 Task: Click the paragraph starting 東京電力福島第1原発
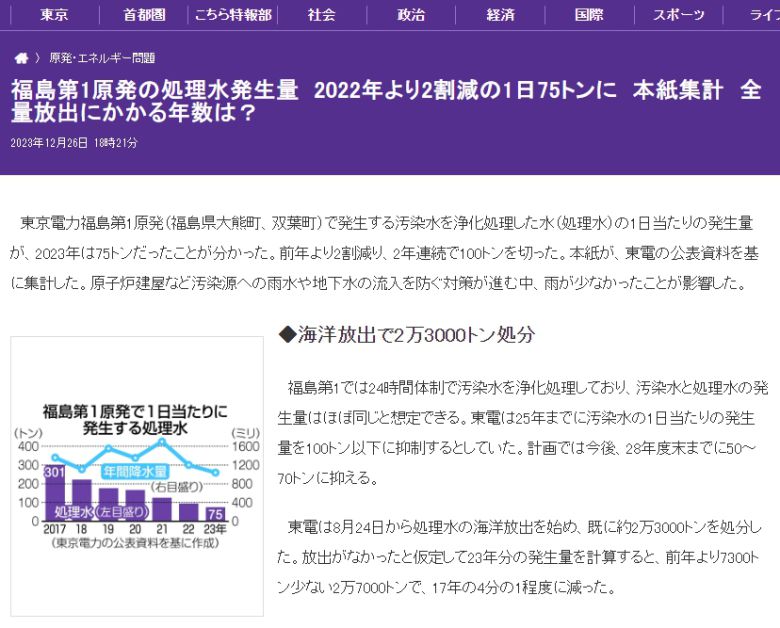click(x=384, y=253)
